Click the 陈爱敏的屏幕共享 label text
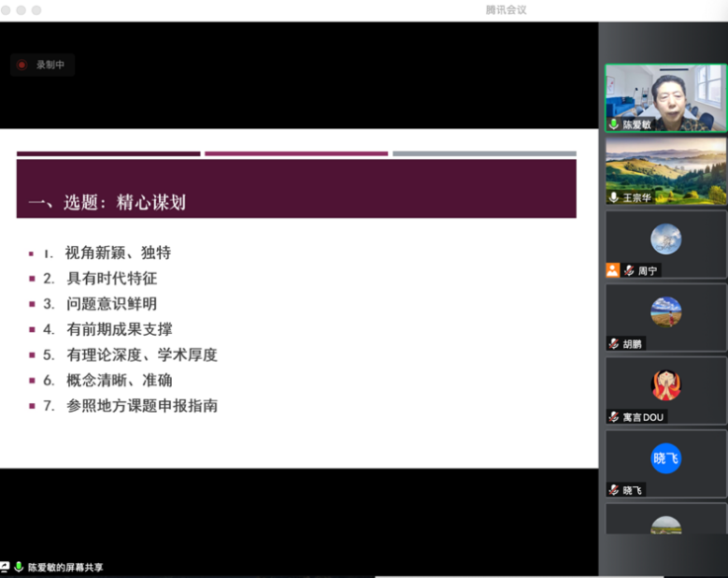 pyautogui.click(x=65, y=567)
